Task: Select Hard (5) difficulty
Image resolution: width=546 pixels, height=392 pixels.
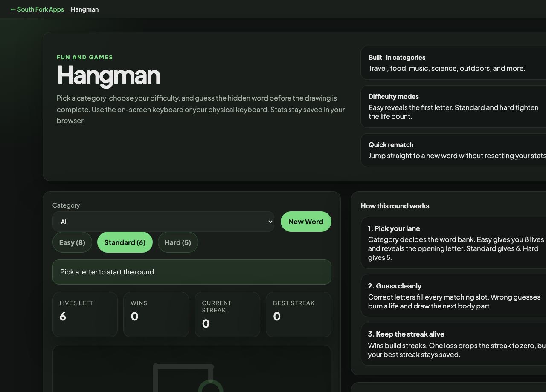Action: click(x=178, y=242)
